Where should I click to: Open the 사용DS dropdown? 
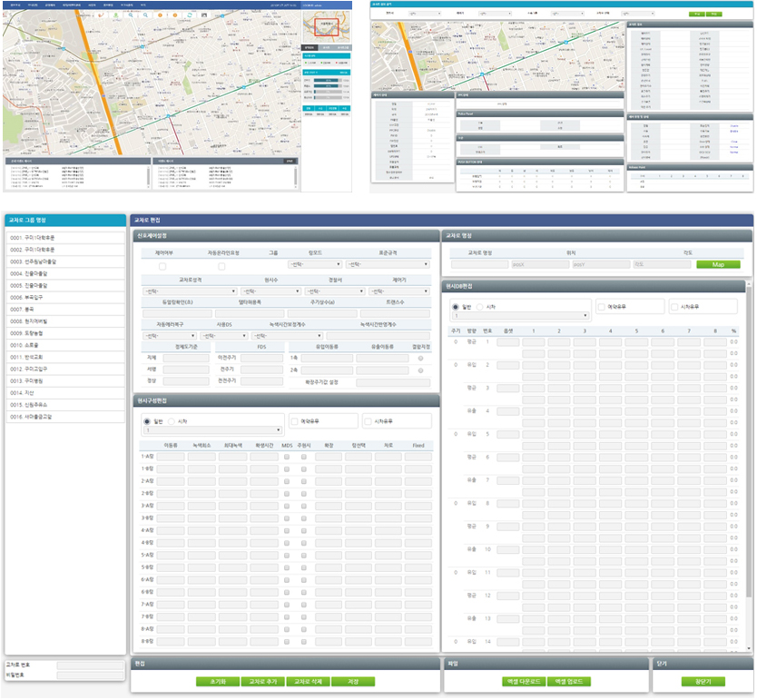click(x=224, y=336)
